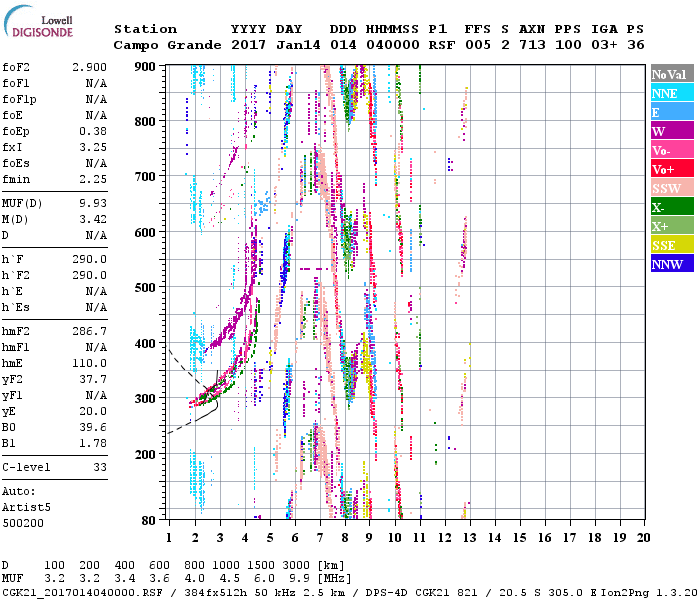Click the Ion2Png version text
700x600 pixels.
click(x=650, y=592)
